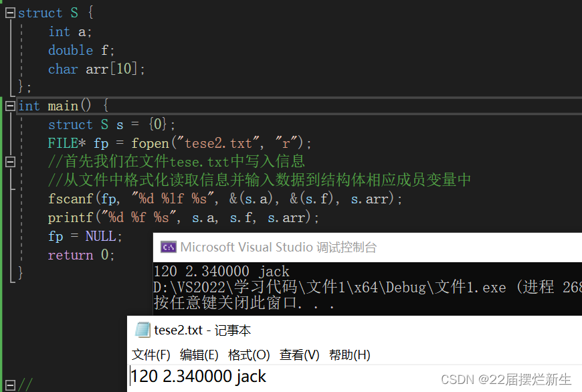Image resolution: width=582 pixels, height=392 pixels.
Task: Click the console path line starting with D:\VS2022
Action: point(367,287)
